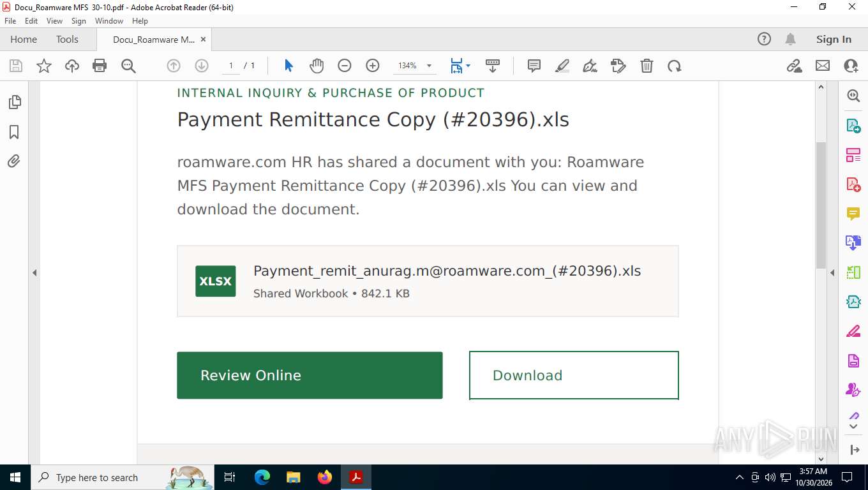Add a sticky note comment
868x490 pixels.
(x=534, y=66)
